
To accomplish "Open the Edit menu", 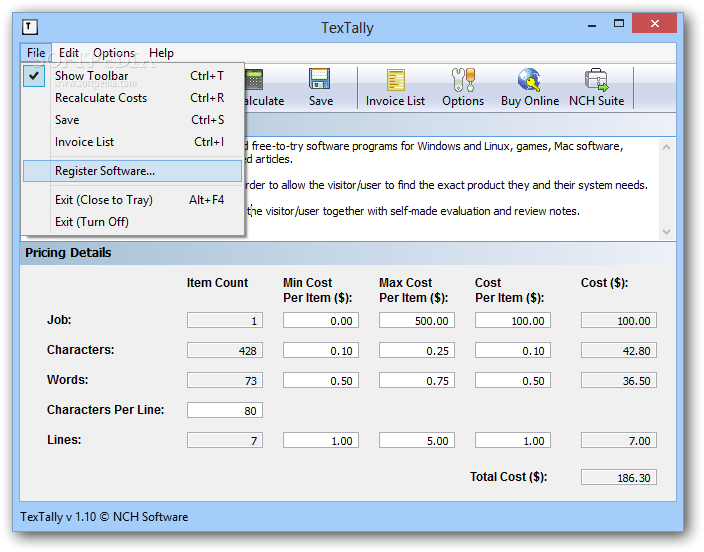I will tap(69, 53).
